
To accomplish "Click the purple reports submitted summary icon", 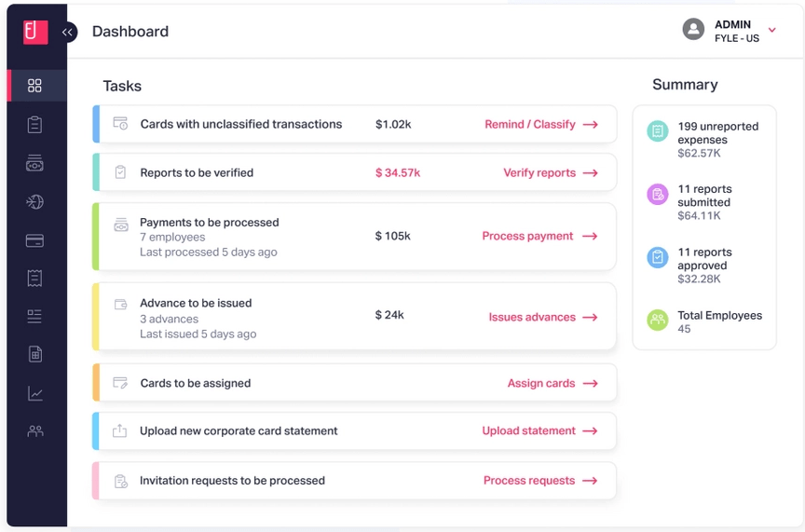I will point(657,194).
